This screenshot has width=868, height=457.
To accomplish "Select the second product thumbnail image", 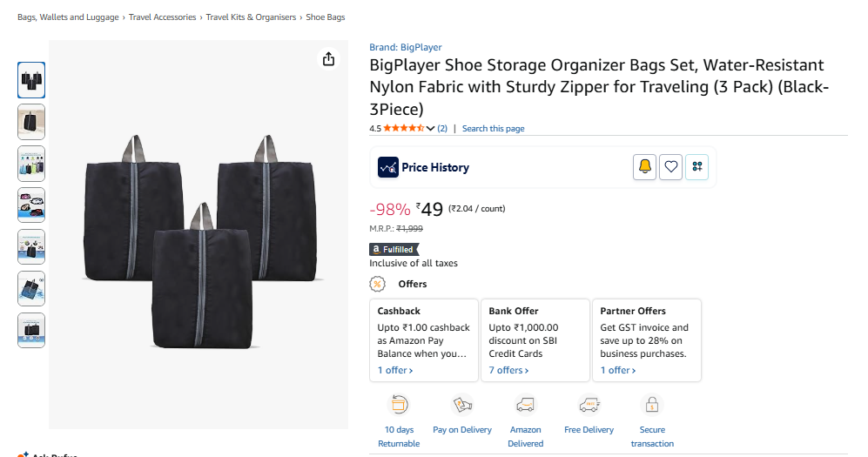I will tap(31, 122).
